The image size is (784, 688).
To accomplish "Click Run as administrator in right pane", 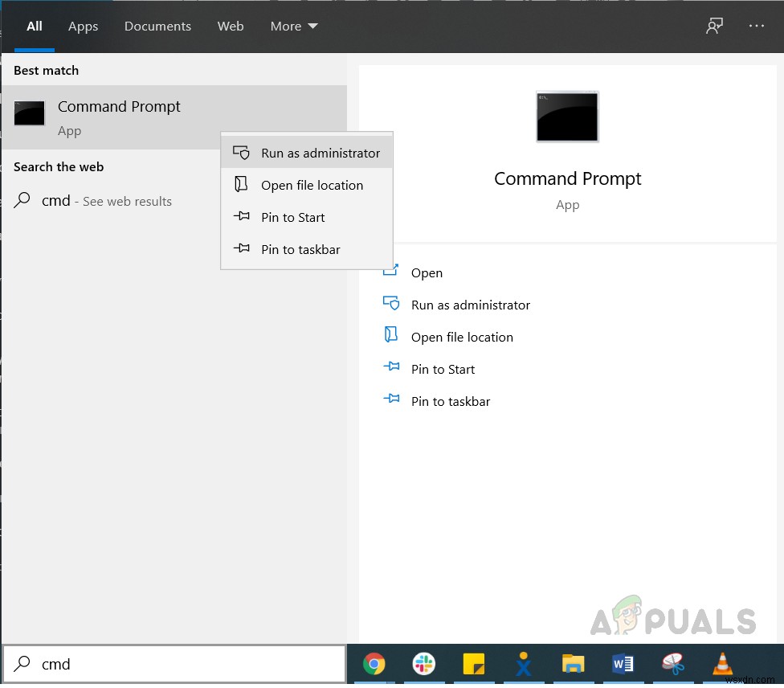I will [470, 305].
